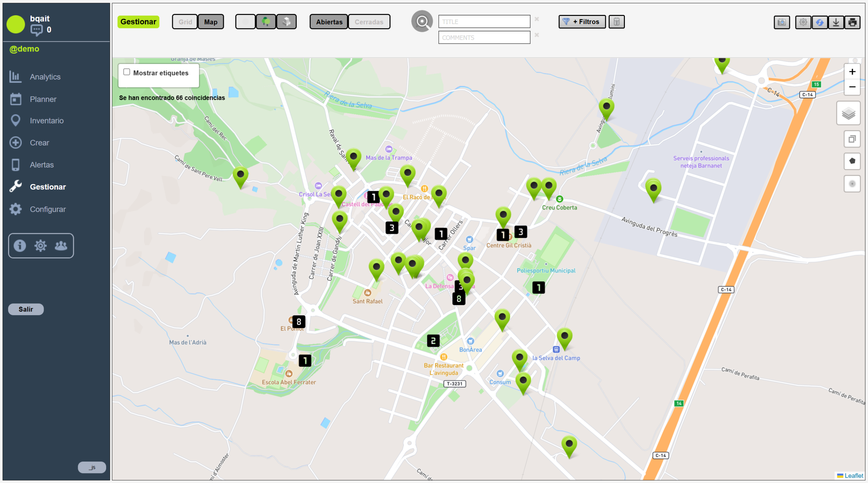Open Inventario menu item
Image resolution: width=868 pixels, height=483 pixels.
click(x=46, y=121)
